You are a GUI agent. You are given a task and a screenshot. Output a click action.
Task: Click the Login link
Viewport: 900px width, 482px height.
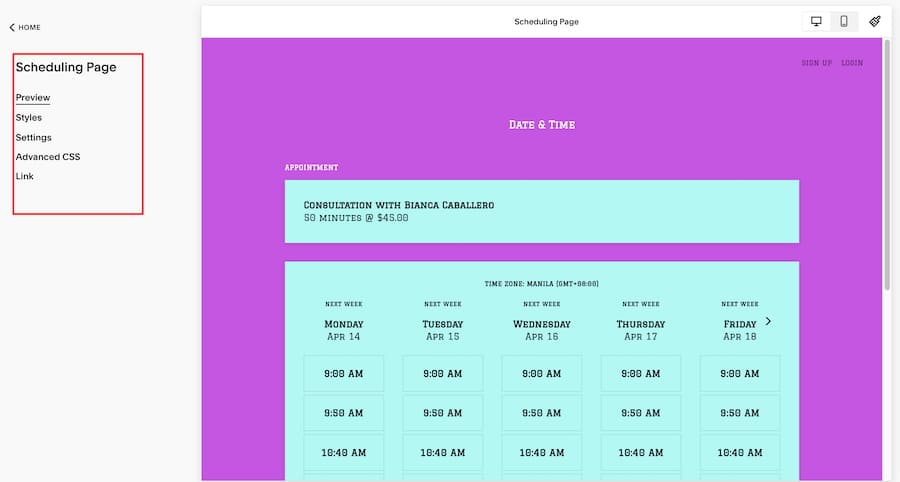[x=852, y=63]
